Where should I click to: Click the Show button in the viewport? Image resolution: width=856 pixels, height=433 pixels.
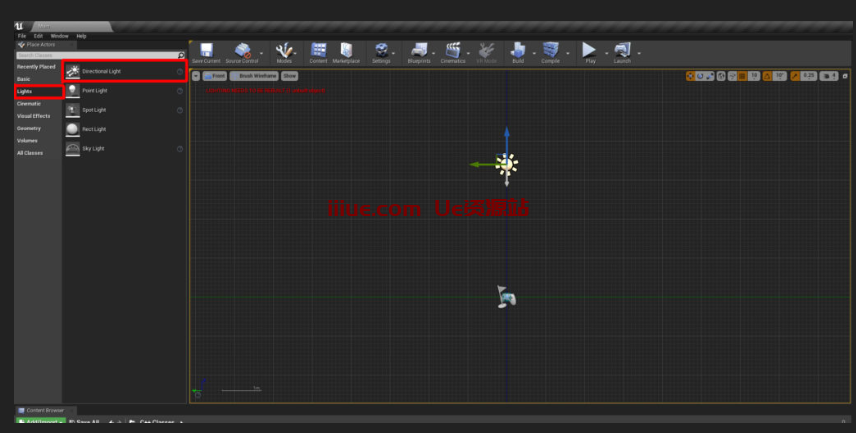[289, 76]
